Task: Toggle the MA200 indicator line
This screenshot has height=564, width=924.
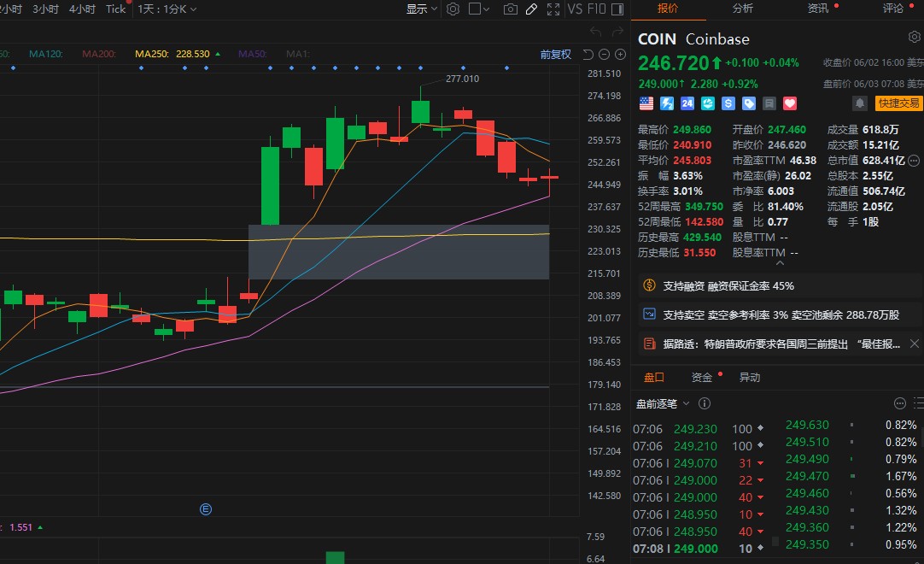Action: click(99, 54)
